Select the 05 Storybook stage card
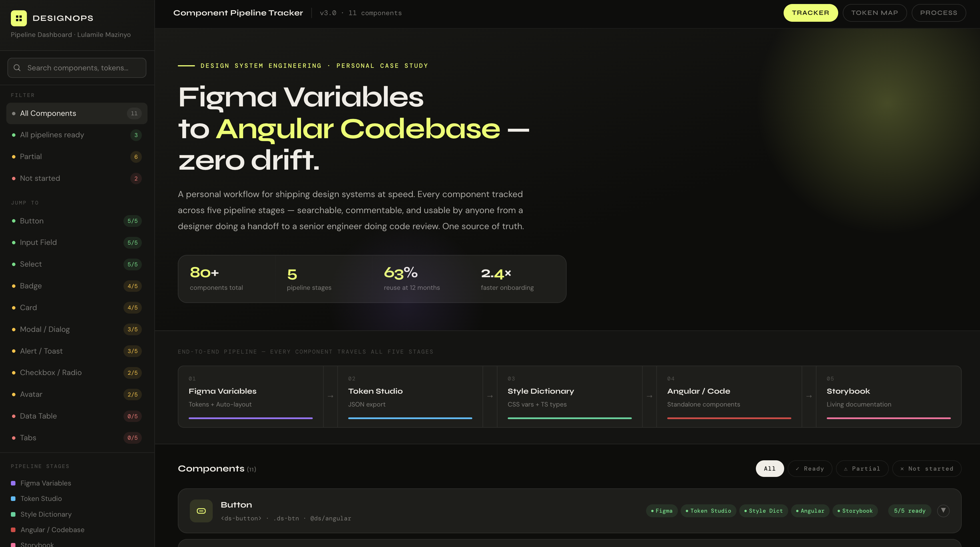Image resolution: width=980 pixels, height=547 pixels. [x=889, y=397]
